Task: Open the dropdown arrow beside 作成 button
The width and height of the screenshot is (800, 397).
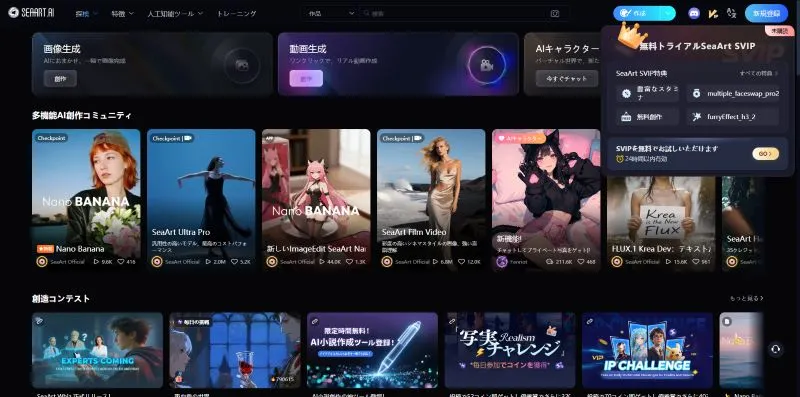Action: tap(668, 14)
